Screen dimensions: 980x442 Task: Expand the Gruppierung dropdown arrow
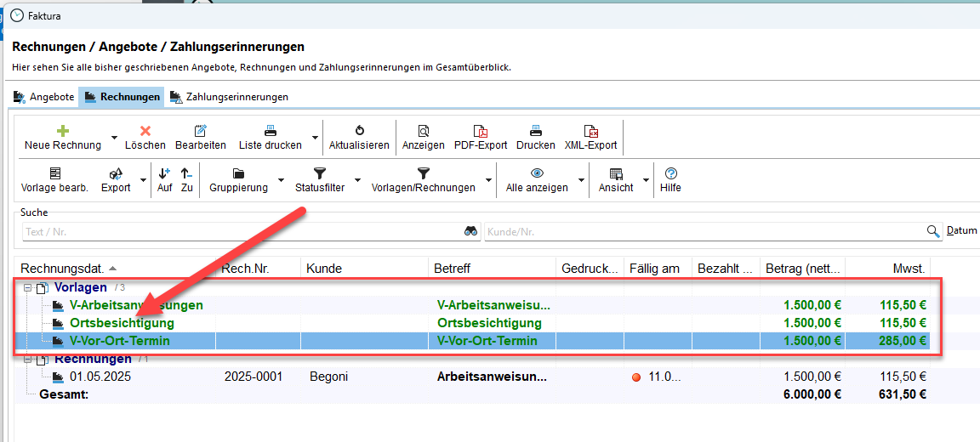coord(281,180)
